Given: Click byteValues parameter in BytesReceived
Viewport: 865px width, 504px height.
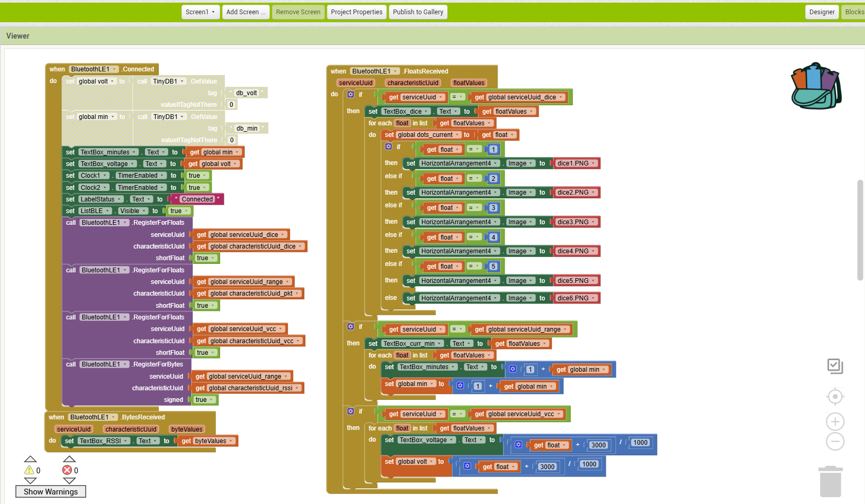Looking at the screenshot, I should click(186, 429).
